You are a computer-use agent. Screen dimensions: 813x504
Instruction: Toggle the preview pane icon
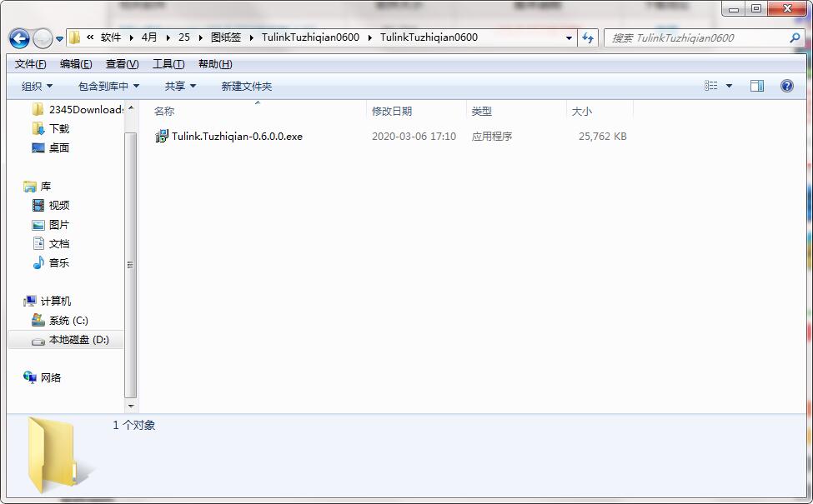click(x=757, y=86)
